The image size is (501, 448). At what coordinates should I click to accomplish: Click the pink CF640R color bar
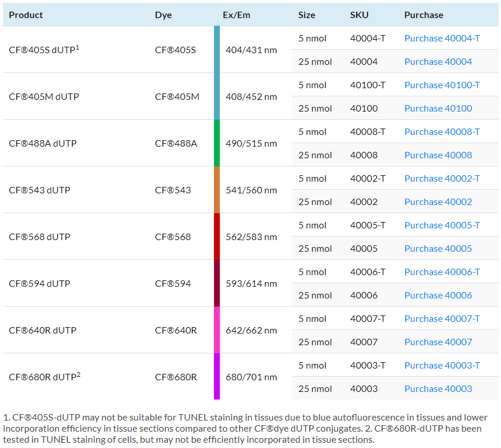pyautogui.click(x=217, y=330)
